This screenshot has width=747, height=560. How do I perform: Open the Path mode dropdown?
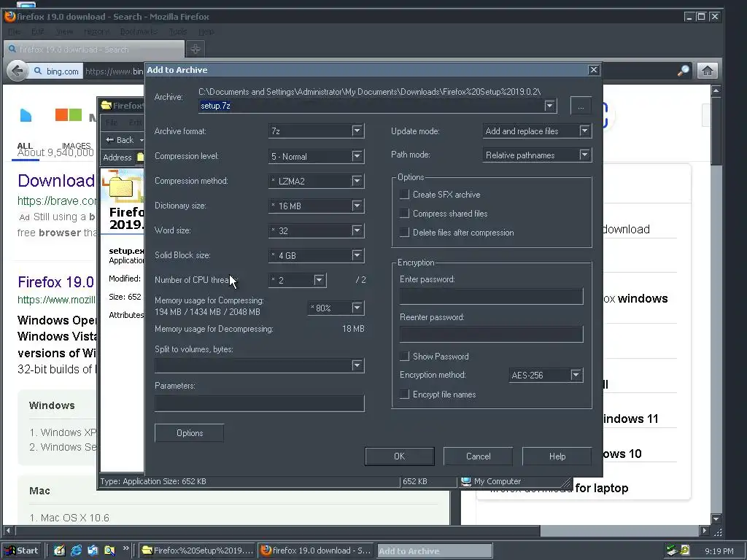pyautogui.click(x=584, y=155)
